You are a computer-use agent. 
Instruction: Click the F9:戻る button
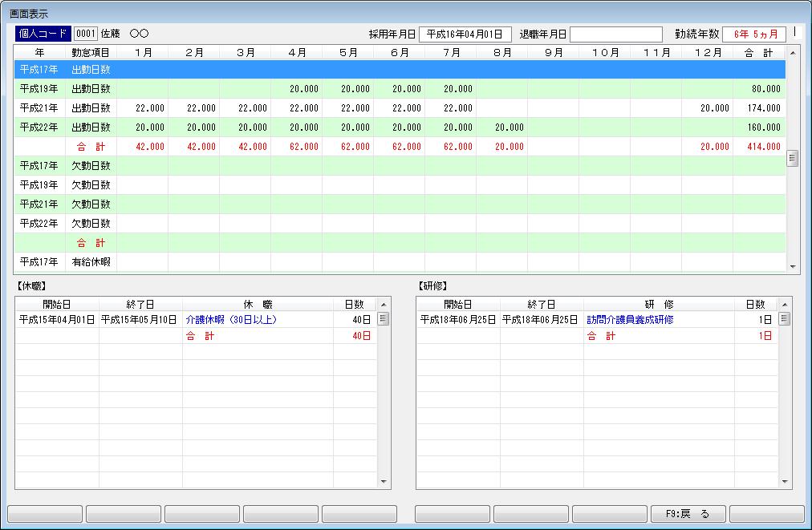(x=688, y=514)
